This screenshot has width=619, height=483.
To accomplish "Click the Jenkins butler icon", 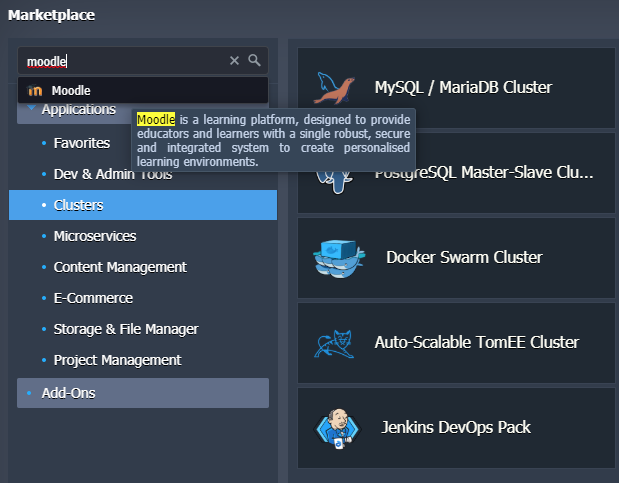I will tap(338, 429).
